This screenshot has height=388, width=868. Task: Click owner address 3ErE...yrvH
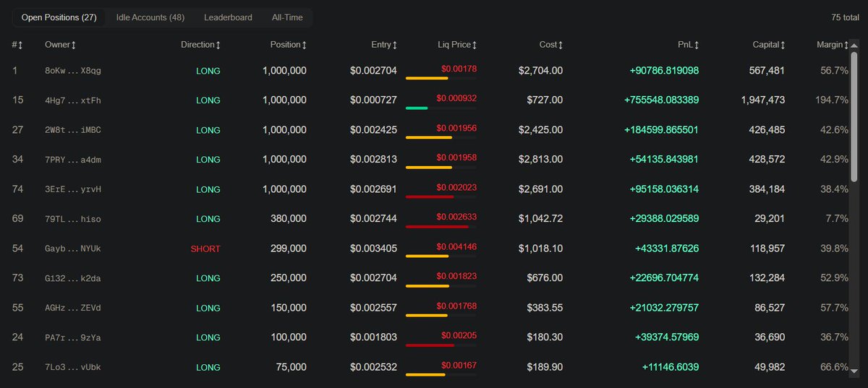[x=73, y=189]
